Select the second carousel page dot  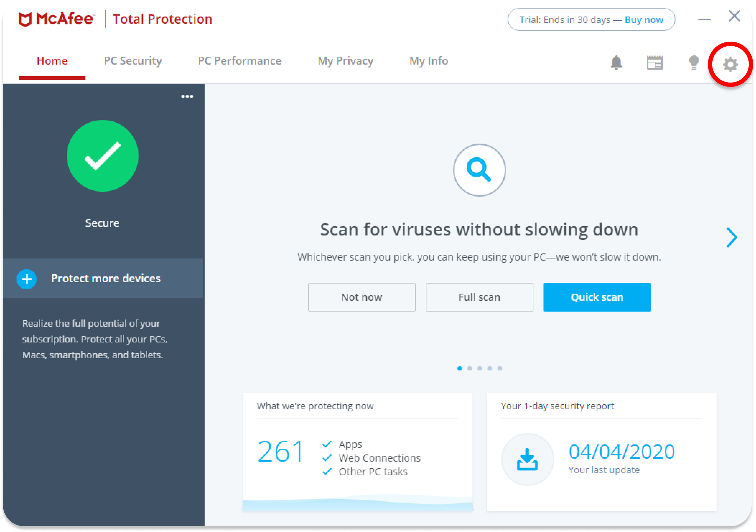point(470,368)
